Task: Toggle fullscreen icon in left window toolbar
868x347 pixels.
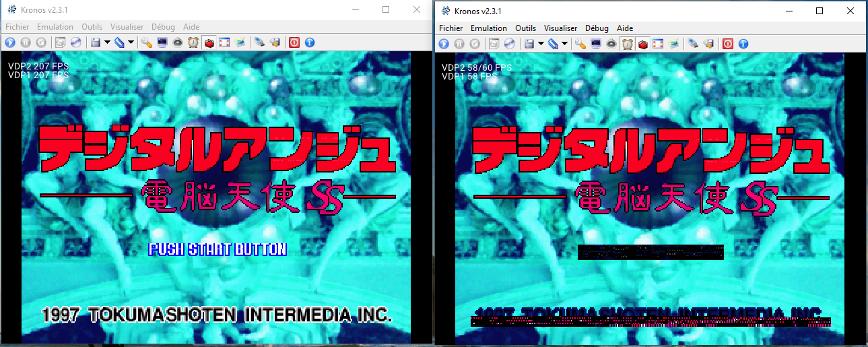Action: click(224, 42)
